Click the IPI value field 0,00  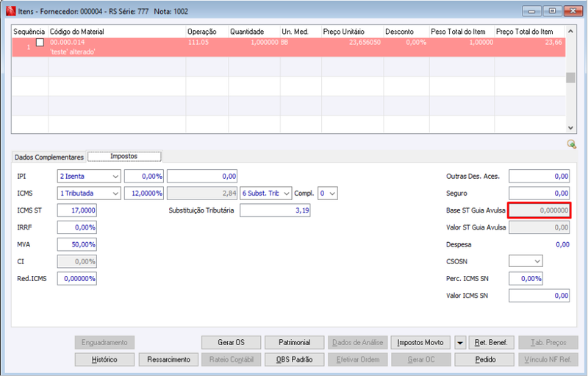click(201, 176)
